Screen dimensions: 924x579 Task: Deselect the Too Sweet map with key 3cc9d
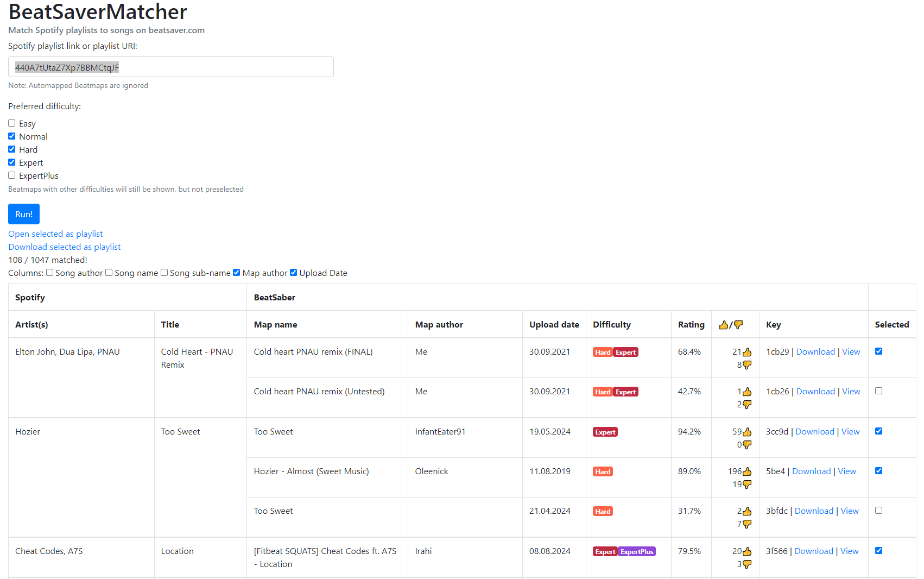coord(878,431)
